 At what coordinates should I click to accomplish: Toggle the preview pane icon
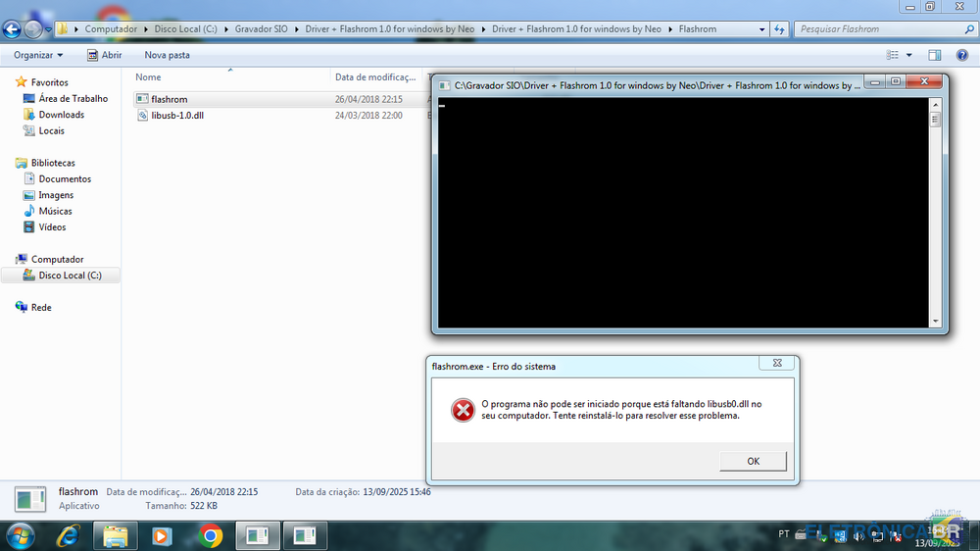[x=935, y=55]
